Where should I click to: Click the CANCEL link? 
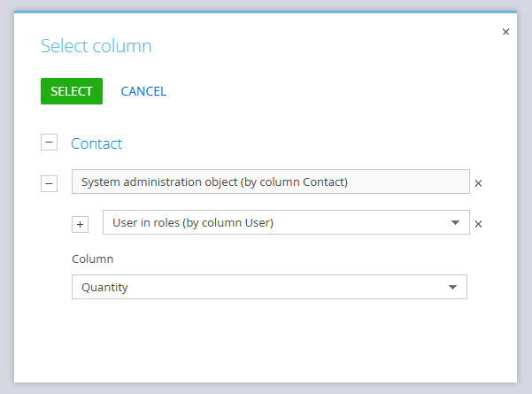(143, 91)
